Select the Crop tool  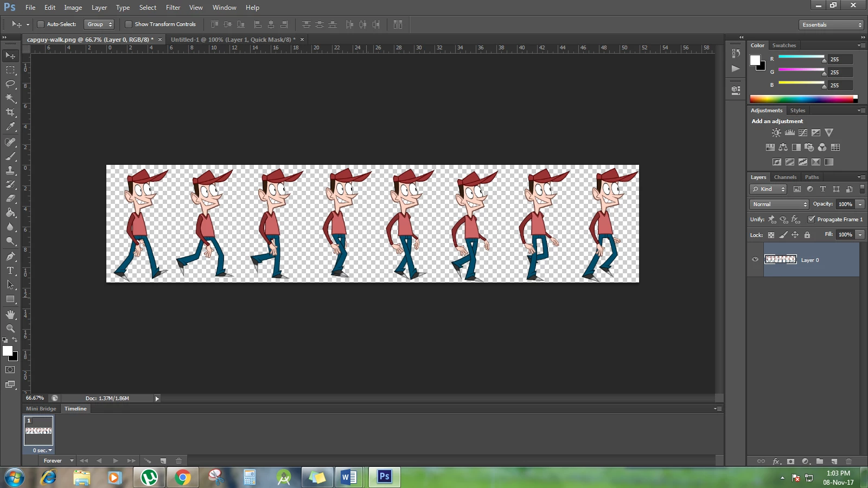coord(10,112)
